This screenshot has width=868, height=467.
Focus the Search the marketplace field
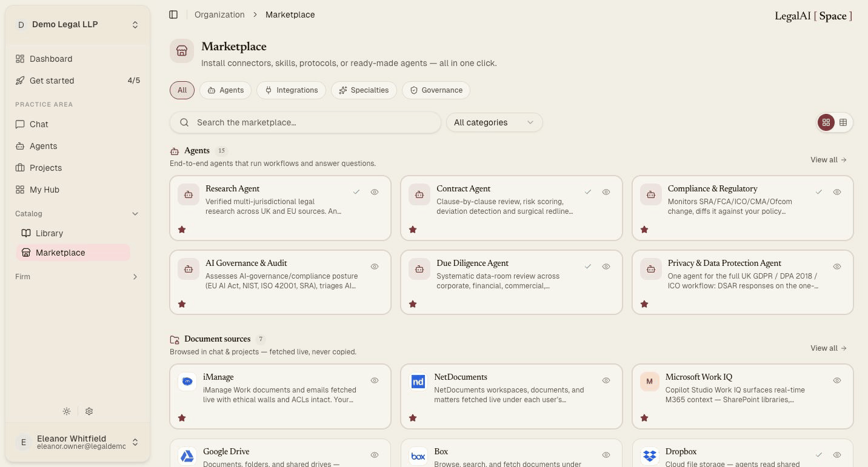tap(305, 122)
